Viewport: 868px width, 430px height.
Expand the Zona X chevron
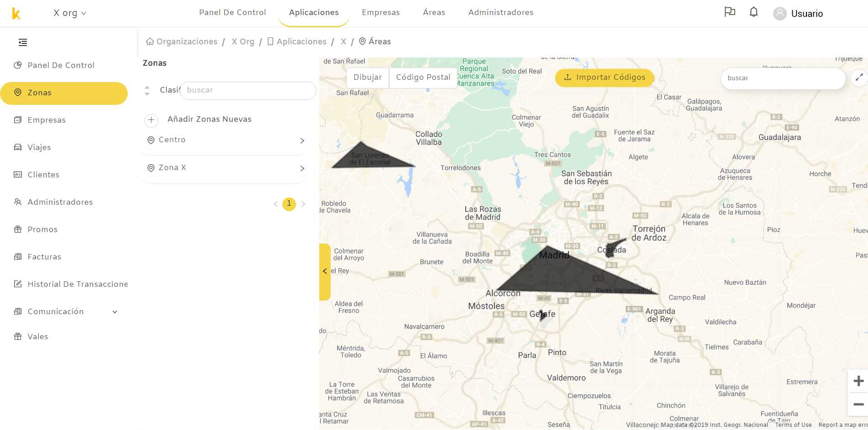coord(302,168)
